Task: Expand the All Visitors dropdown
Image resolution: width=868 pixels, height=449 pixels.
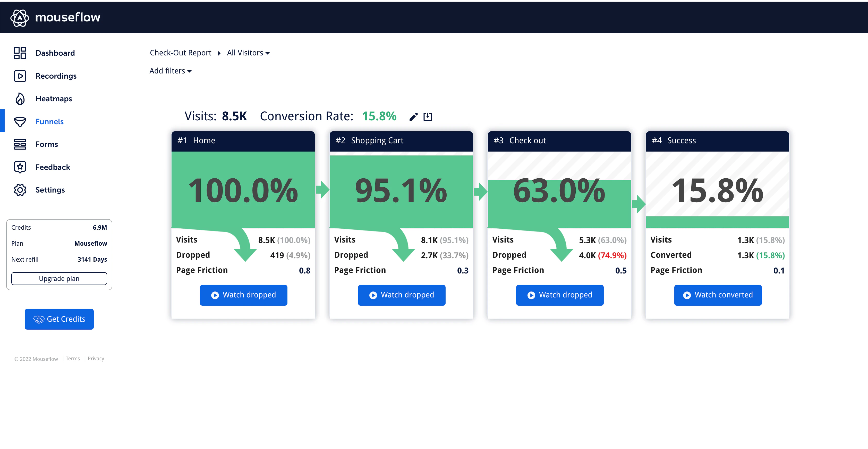Action: [248, 53]
